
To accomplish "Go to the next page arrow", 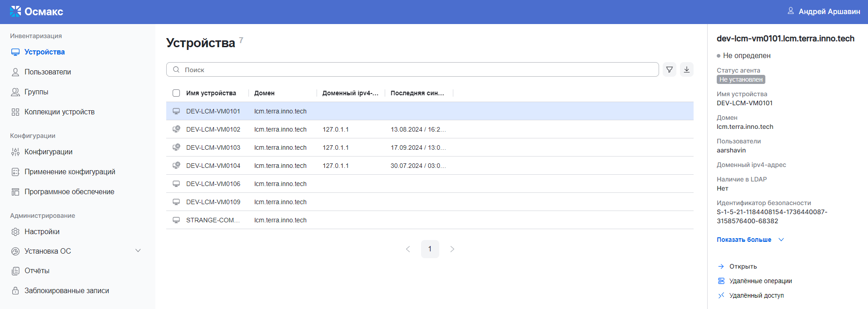I will [x=452, y=249].
